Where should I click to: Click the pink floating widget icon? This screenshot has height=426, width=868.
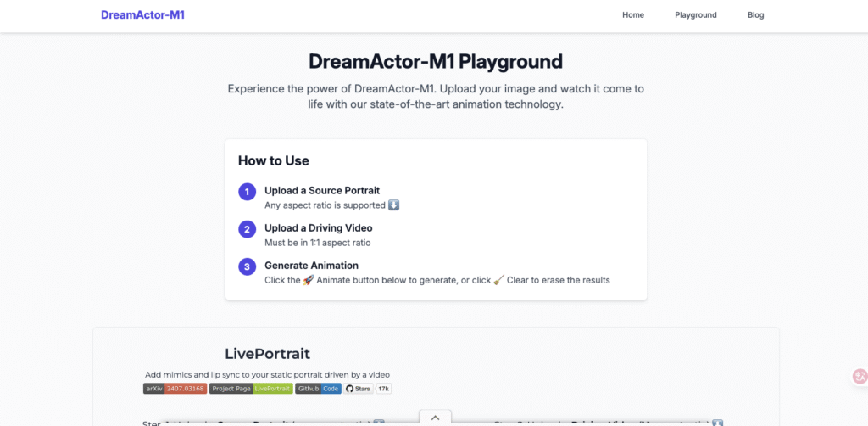(x=860, y=377)
